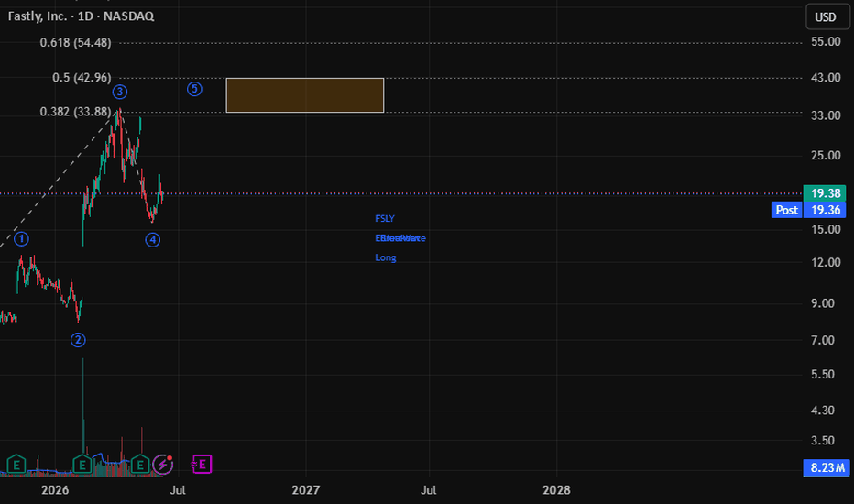Image resolution: width=854 pixels, height=504 pixels.
Task: Select the 0.5 (42.96) Fibonacci level
Action: click(82, 77)
